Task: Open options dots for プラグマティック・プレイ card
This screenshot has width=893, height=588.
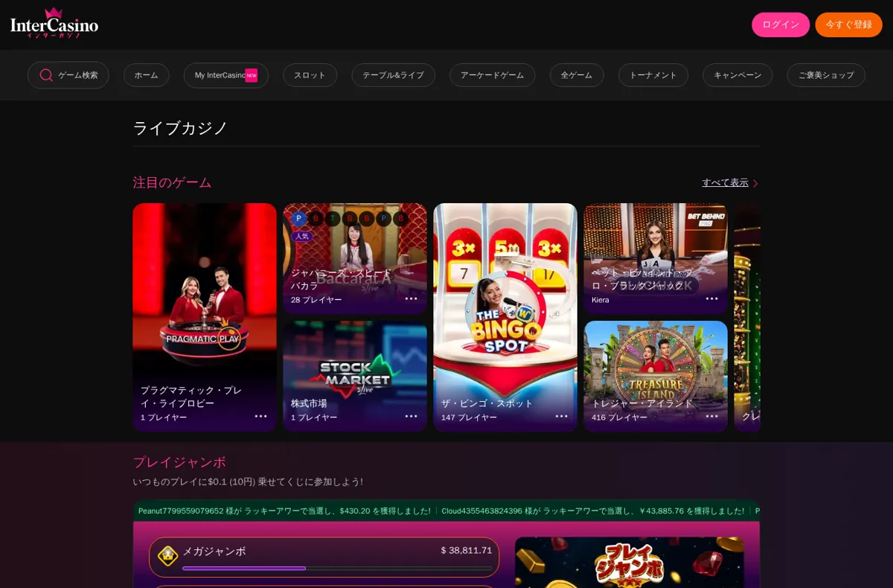Action: [260, 416]
